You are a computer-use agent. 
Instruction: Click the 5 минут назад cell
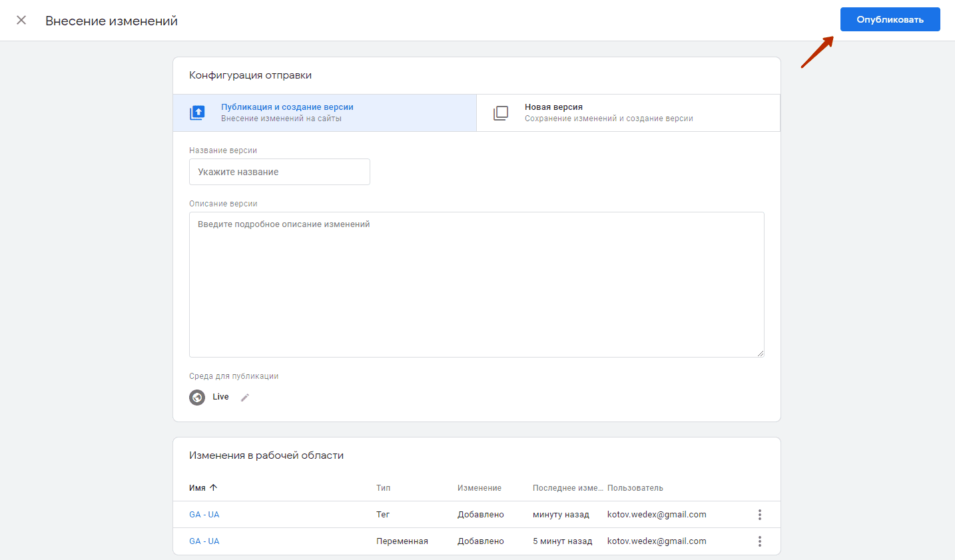click(x=563, y=541)
